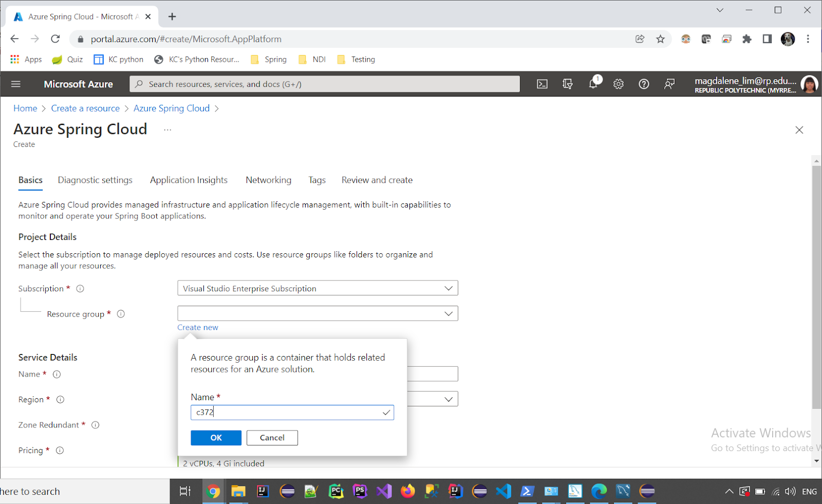Open the directories and subscriptions filter
Viewport: 822px width, 504px height.
(x=567, y=84)
